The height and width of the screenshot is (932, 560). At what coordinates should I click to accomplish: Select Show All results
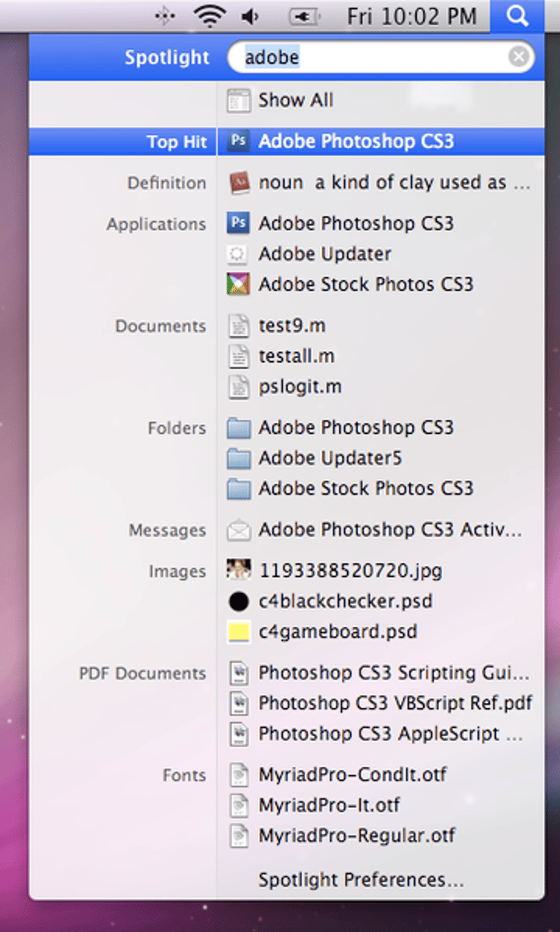click(x=280, y=100)
